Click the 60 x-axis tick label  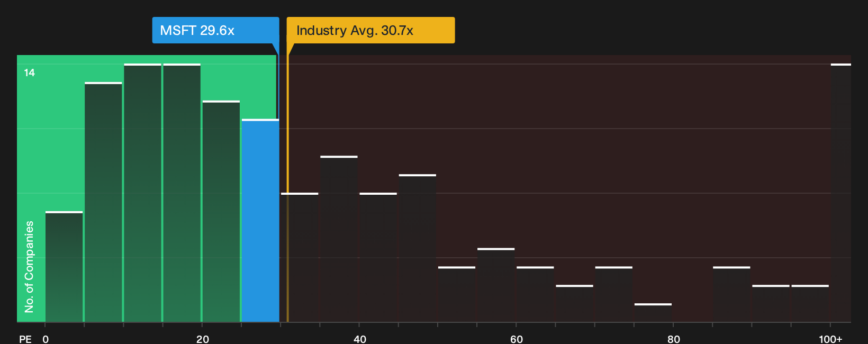(x=517, y=339)
